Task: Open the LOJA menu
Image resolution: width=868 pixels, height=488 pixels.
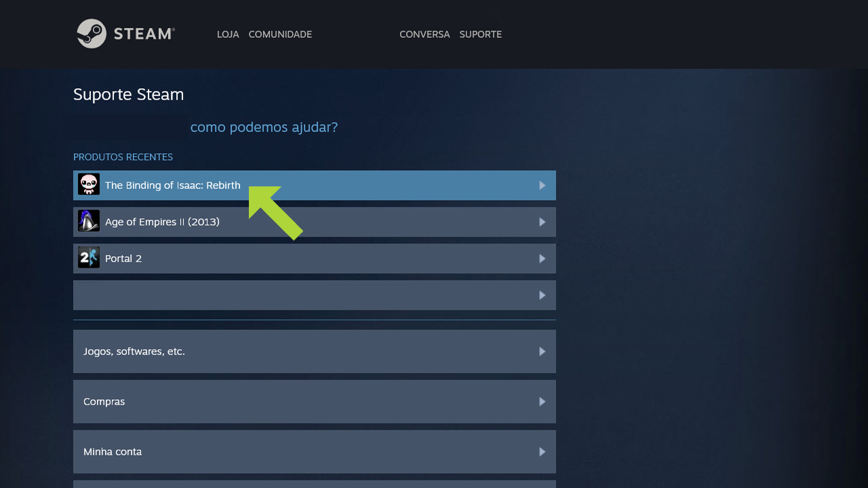Action: coord(228,34)
